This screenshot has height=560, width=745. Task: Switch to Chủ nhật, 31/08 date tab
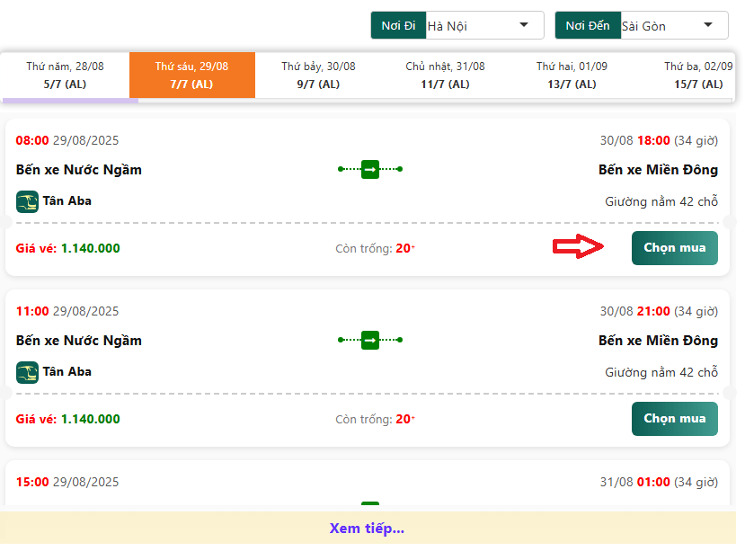[x=445, y=75]
